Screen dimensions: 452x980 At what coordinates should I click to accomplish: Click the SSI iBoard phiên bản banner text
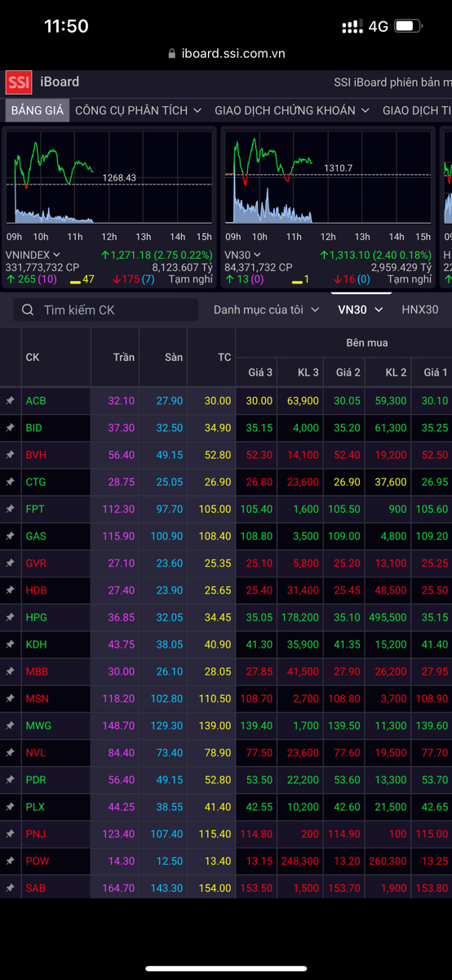[392, 82]
